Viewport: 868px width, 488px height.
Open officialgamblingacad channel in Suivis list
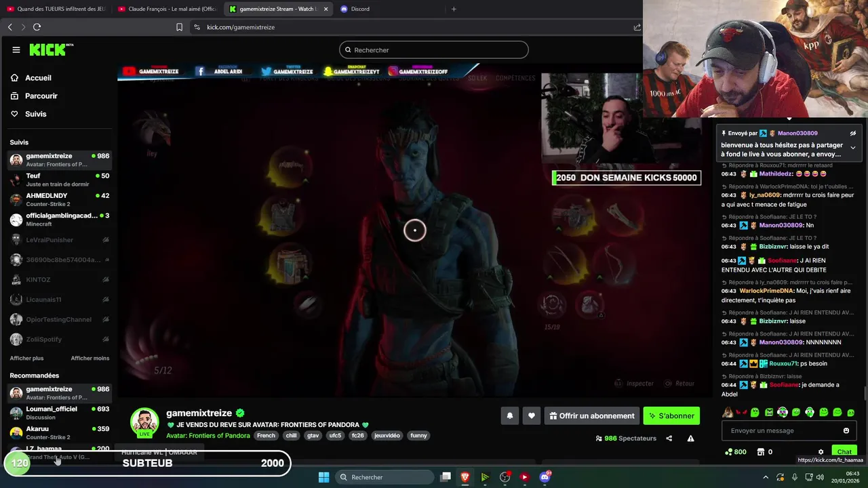59,220
